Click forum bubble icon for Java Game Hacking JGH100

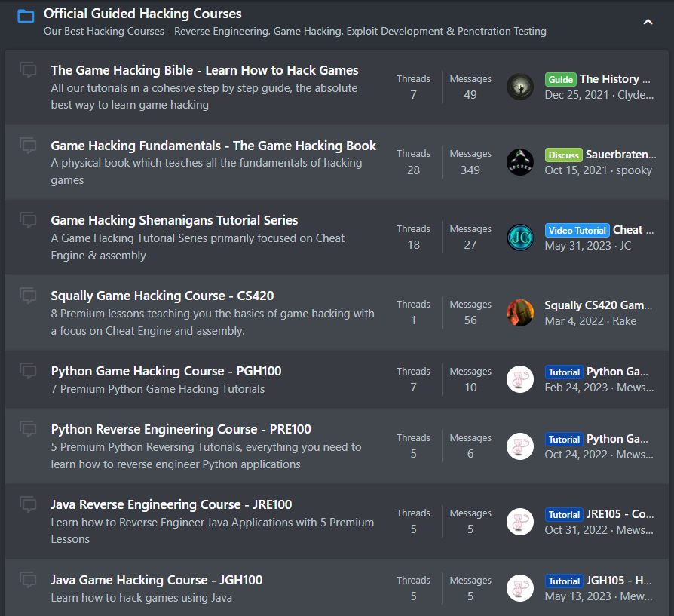click(28, 581)
